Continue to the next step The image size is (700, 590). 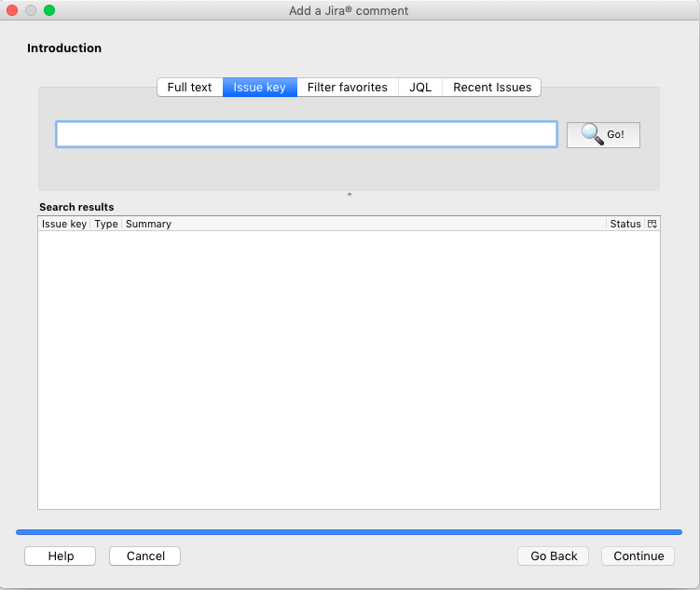click(638, 556)
